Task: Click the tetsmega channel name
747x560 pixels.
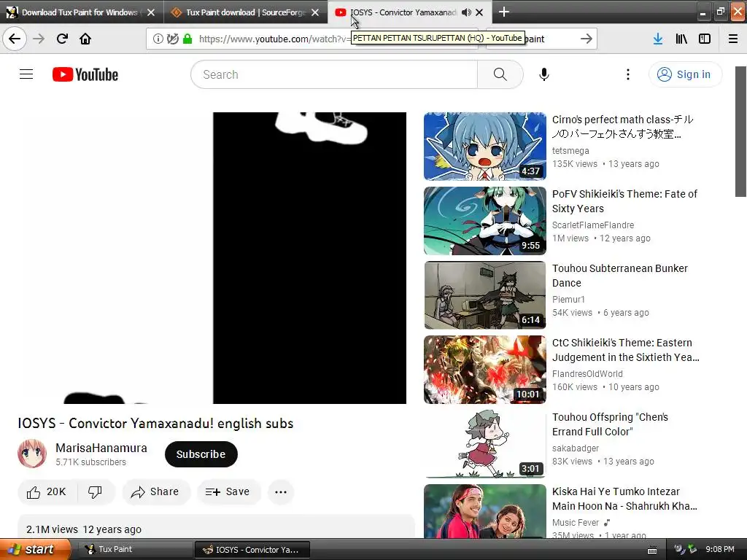Action: point(570,150)
